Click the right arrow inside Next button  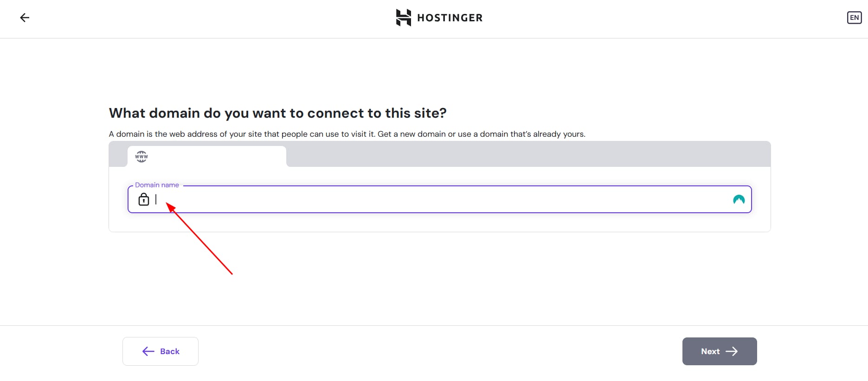[732, 351]
